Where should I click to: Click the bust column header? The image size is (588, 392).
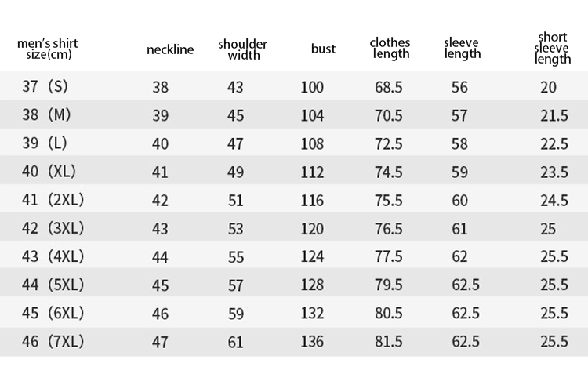[x=323, y=49]
